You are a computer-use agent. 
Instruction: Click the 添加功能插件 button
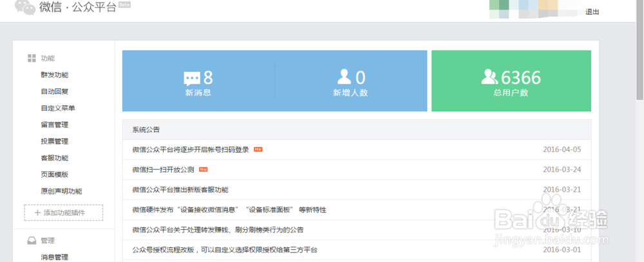pos(64,212)
